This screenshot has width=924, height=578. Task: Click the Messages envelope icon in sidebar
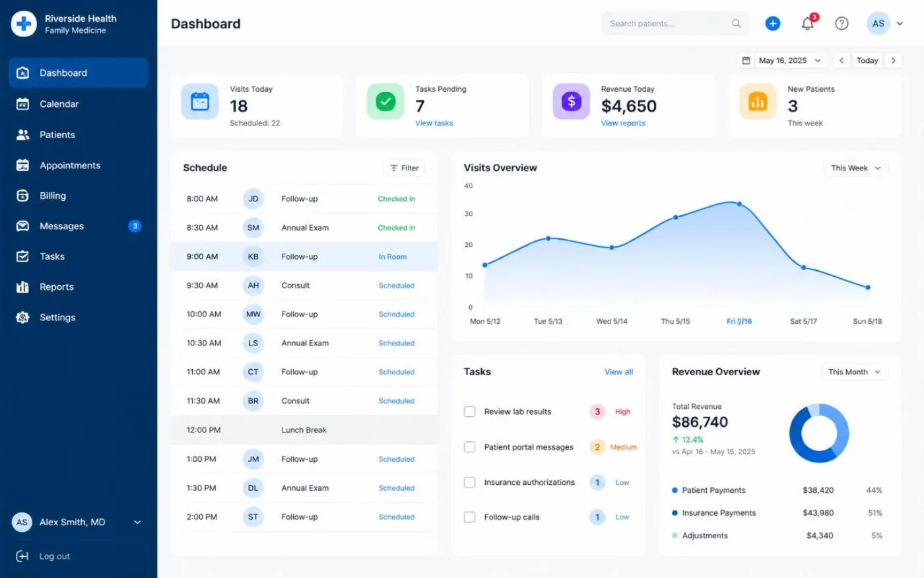tap(22, 226)
